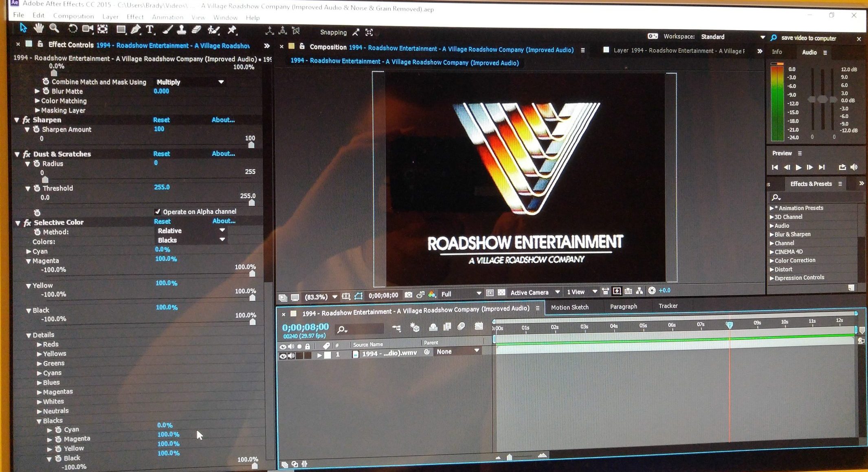Select the Puppet Pin tool
Image resolution: width=868 pixels, height=472 pixels.
tap(232, 30)
